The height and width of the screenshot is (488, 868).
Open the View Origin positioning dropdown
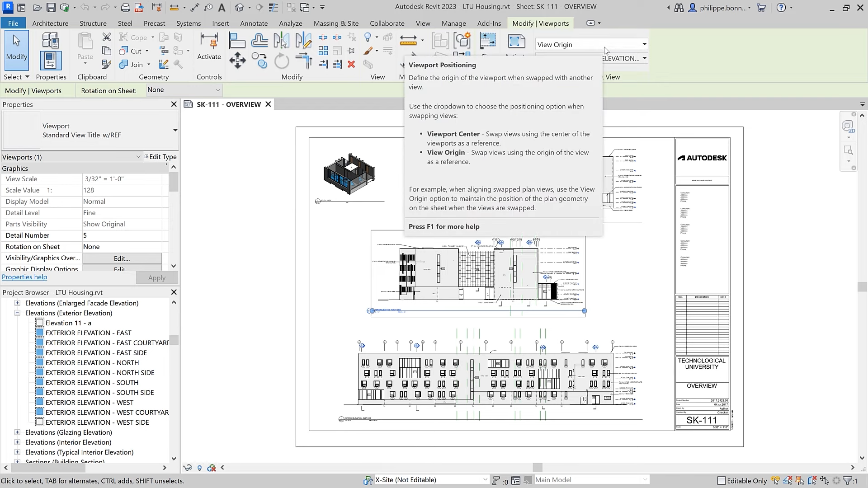coord(644,44)
